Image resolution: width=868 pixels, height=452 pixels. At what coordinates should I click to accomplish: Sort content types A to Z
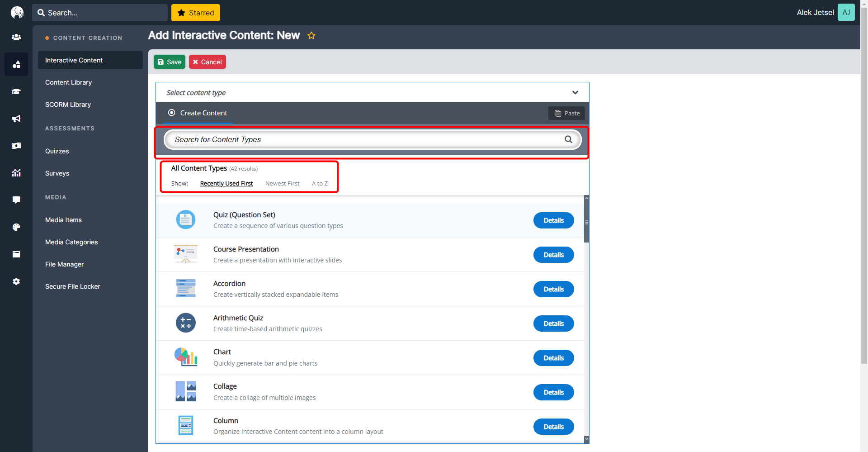click(320, 183)
